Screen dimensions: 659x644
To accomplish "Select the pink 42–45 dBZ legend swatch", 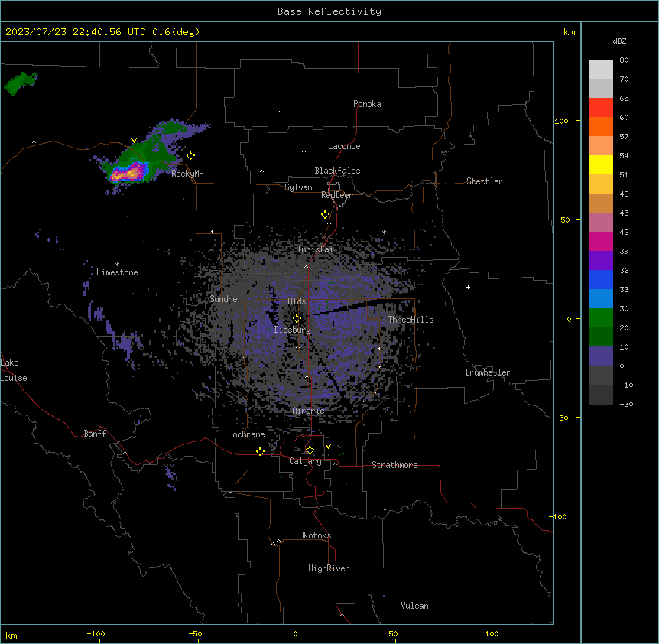I will (601, 223).
